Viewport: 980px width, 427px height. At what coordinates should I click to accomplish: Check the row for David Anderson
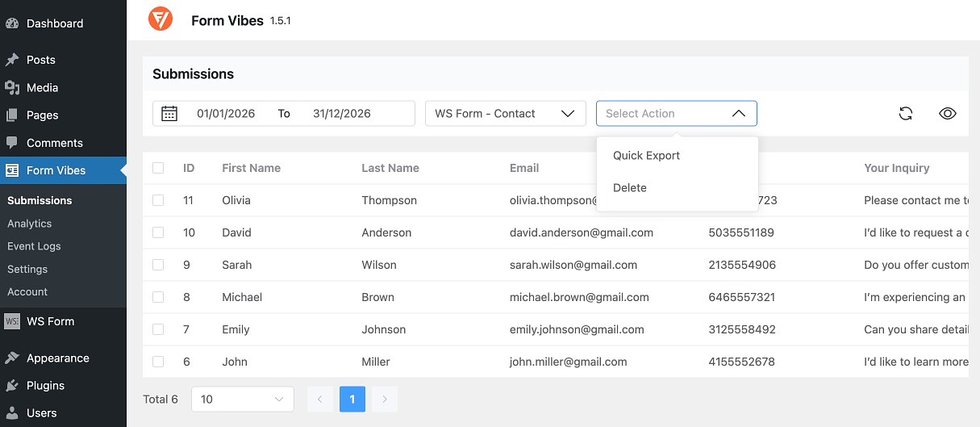coord(158,232)
